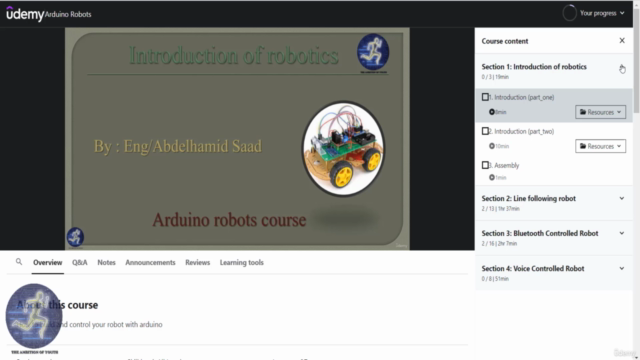Click the progress circle icon
The width and height of the screenshot is (640, 360).
[569, 13]
